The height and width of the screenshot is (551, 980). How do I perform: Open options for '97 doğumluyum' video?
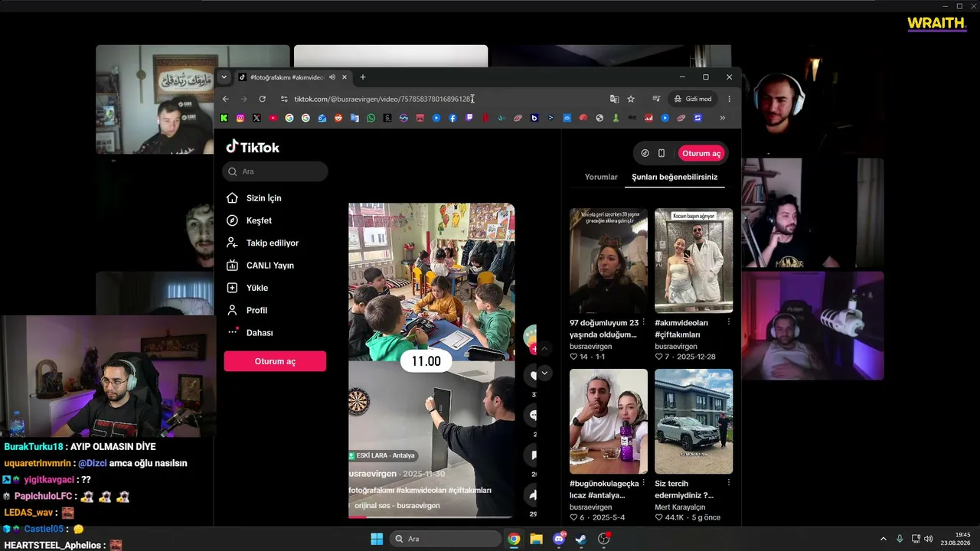click(x=643, y=322)
